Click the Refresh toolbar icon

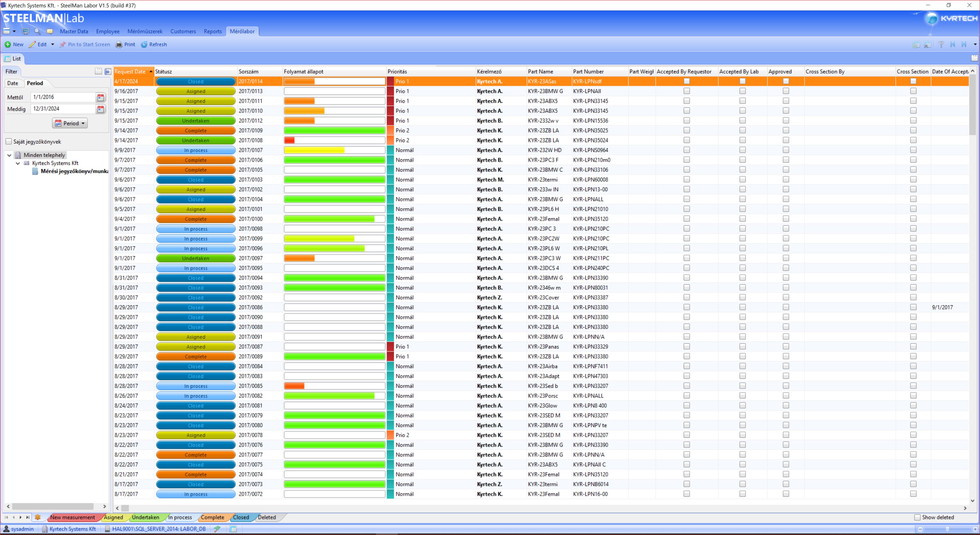pos(144,44)
